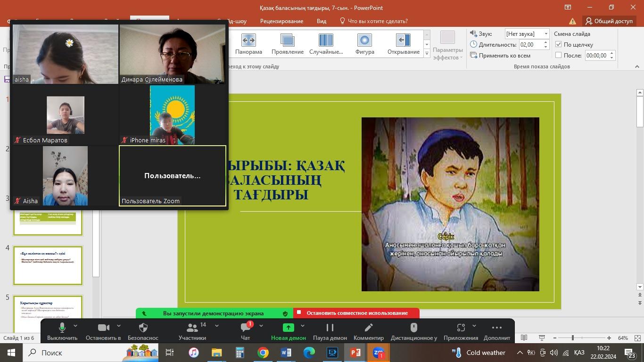Viewport: 644px width, 362px height.
Task: Click zoom out minus in status bar
Action: point(555,338)
